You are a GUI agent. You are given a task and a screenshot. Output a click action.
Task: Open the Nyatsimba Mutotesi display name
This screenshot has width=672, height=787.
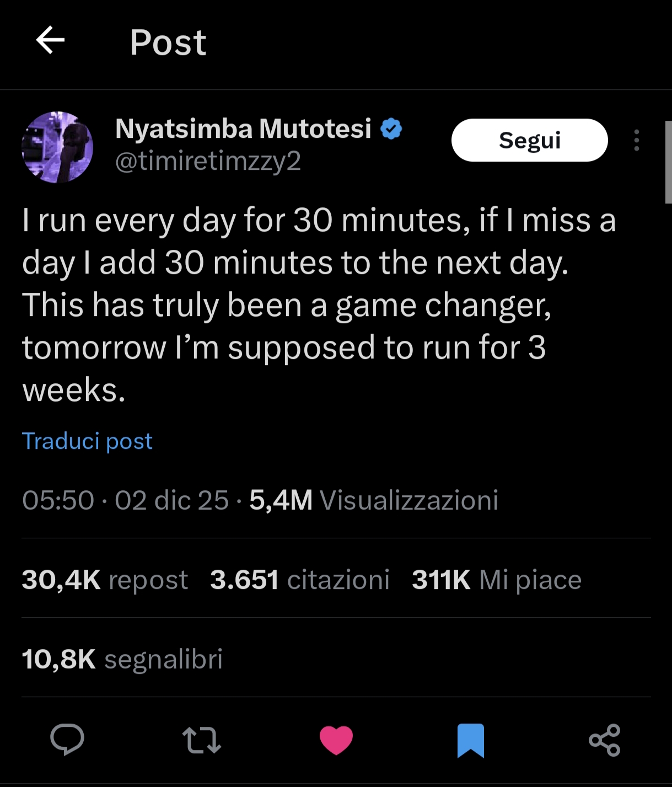243,129
